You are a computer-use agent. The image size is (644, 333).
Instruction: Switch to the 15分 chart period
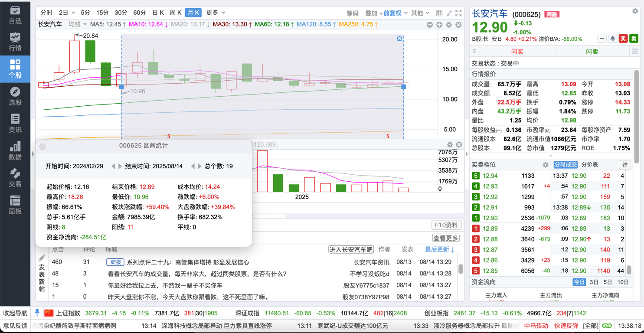102,13
